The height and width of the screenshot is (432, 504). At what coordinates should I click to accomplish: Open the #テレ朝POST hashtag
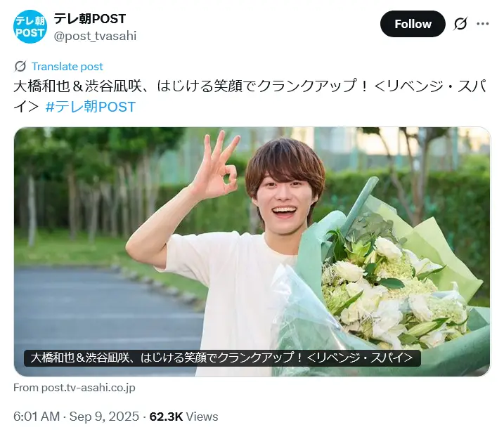pyautogui.click(x=90, y=107)
